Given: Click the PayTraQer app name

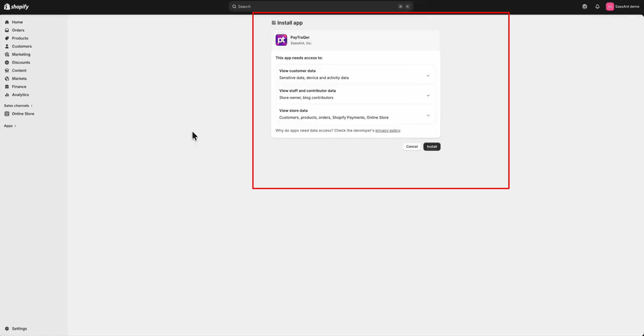Looking at the screenshot, I should click(x=300, y=37).
